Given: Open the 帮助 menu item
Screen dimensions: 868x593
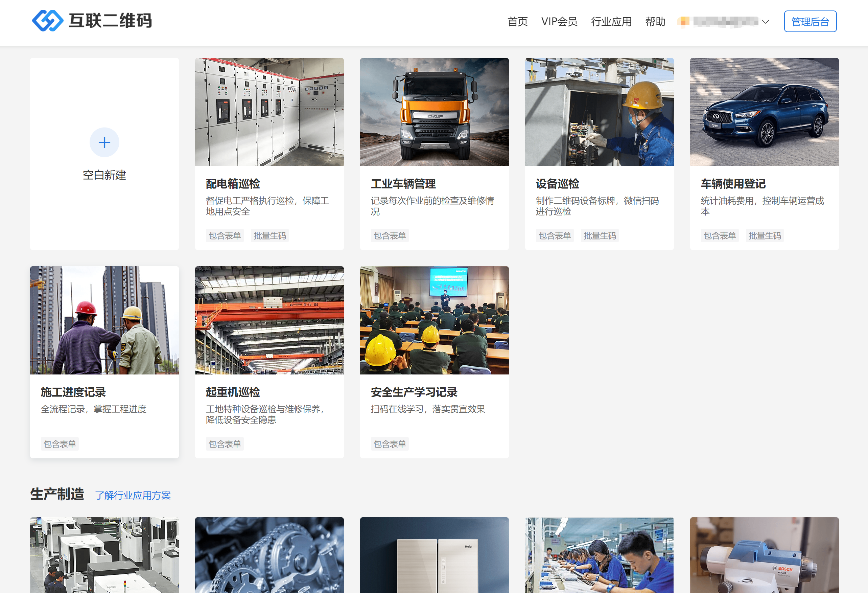Looking at the screenshot, I should point(655,22).
